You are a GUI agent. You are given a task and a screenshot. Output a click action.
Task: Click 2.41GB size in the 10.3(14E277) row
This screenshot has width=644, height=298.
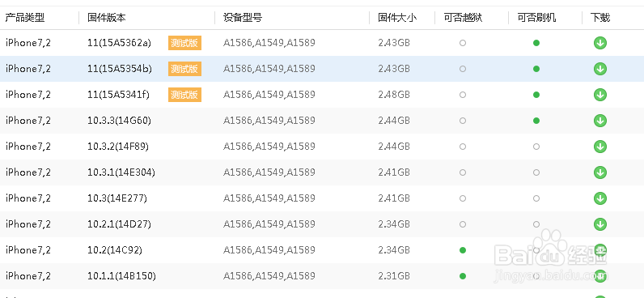pos(394,198)
